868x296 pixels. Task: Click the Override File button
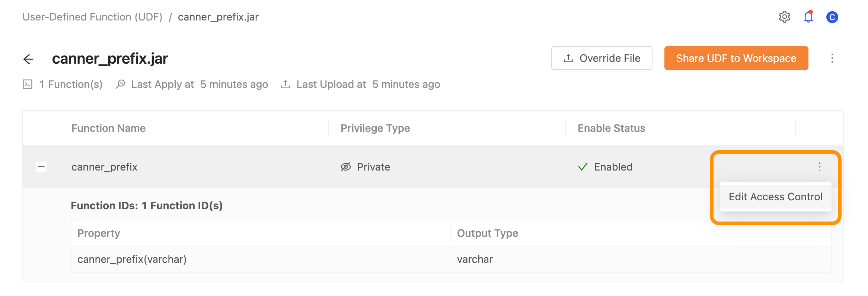(x=601, y=58)
